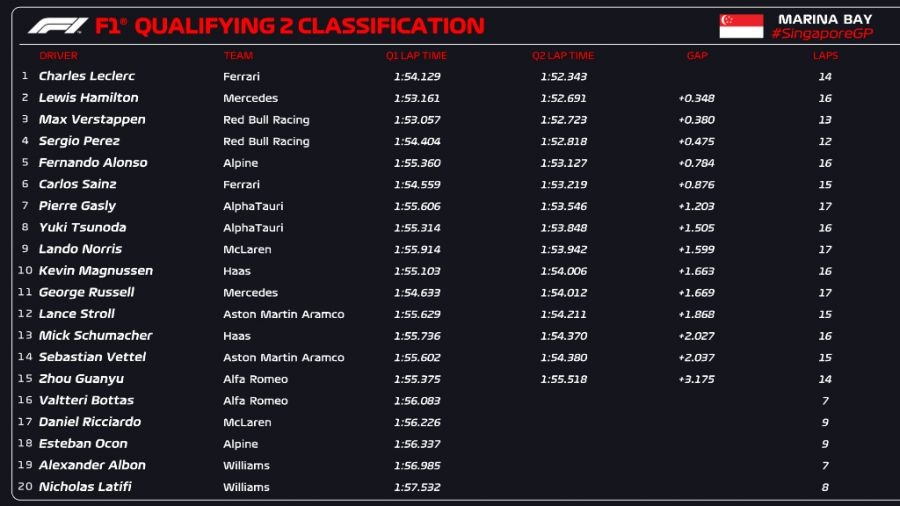This screenshot has height=506, width=900.
Task: Select the DRIVER column header
Action: pyautogui.click(x=58, y=56)
